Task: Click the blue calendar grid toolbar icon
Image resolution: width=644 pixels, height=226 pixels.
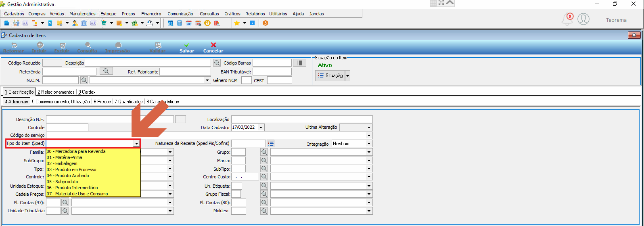Action: click(x=170, y=23)
